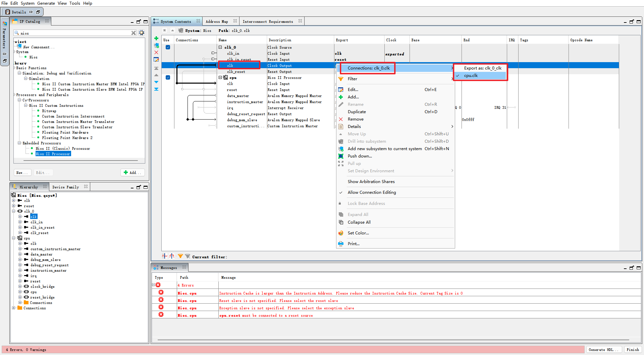
Task: Click the New... button in IP Catalog
Action: (x=22, y=173)
